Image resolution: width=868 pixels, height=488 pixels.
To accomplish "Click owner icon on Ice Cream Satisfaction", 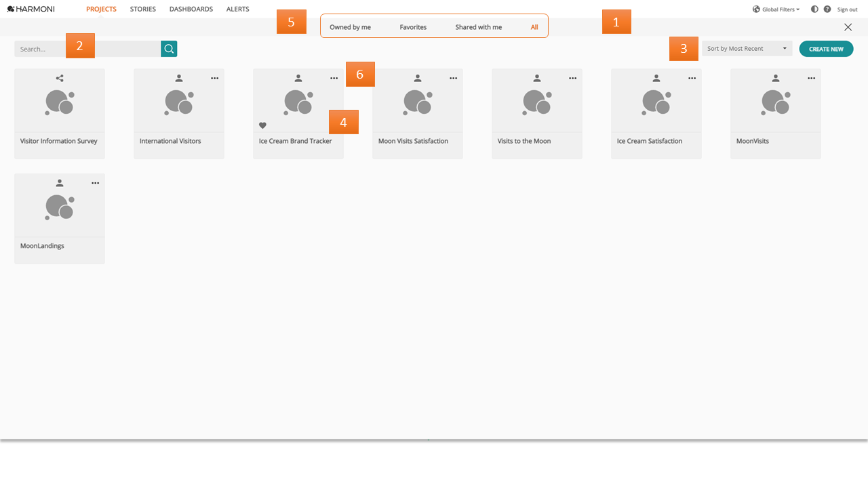I will [656, 78].
